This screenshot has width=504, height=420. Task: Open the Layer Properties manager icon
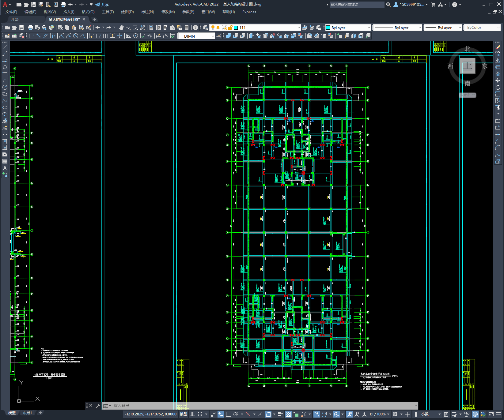click(206, 28)
